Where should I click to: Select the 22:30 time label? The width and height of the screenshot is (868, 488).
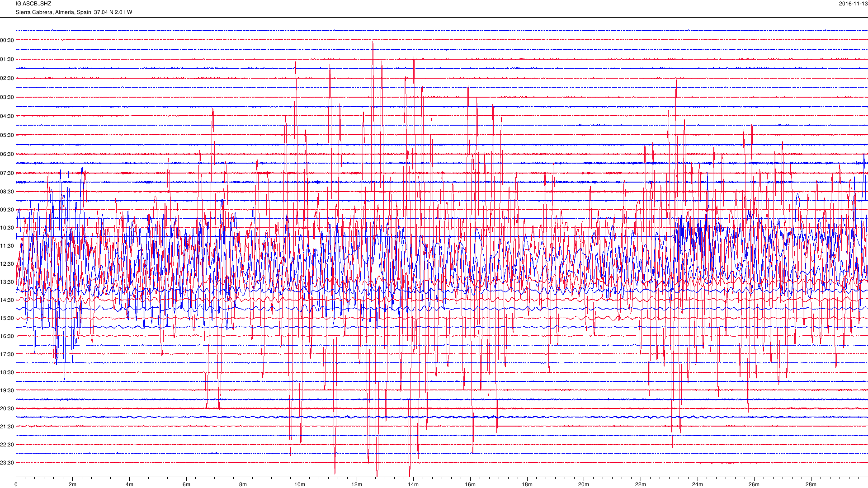tap(7, 445)
